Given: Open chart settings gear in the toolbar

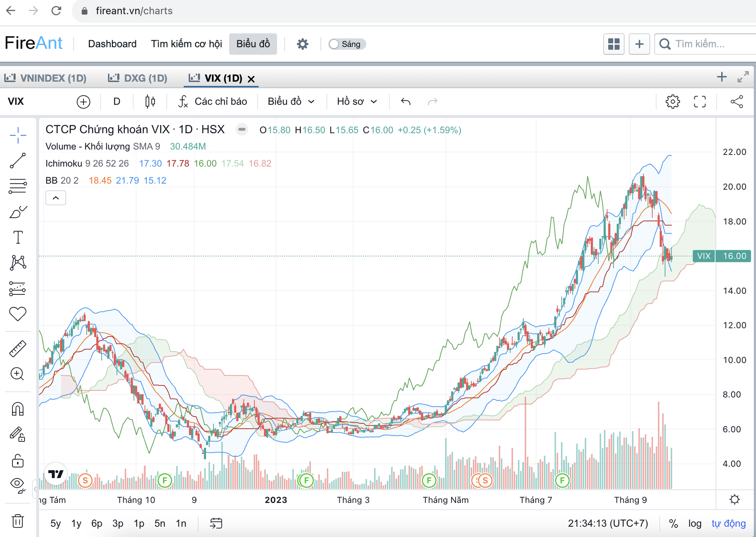Looking at the screenshot, I should (673, 102).
